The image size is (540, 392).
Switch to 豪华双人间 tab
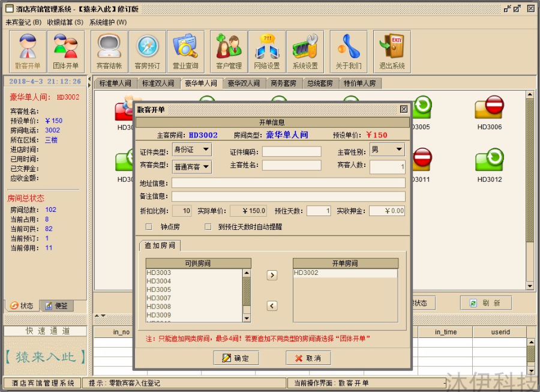(x=244, y=83)
